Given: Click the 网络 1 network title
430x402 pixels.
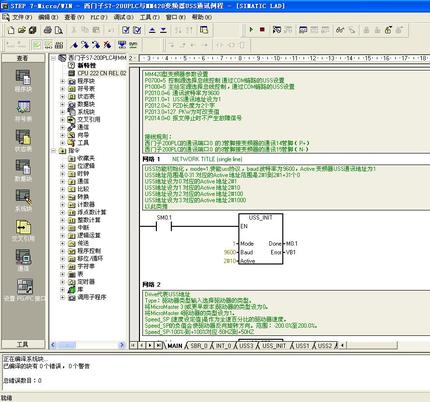Looking at the screenshot, I should tap(151, 159).
